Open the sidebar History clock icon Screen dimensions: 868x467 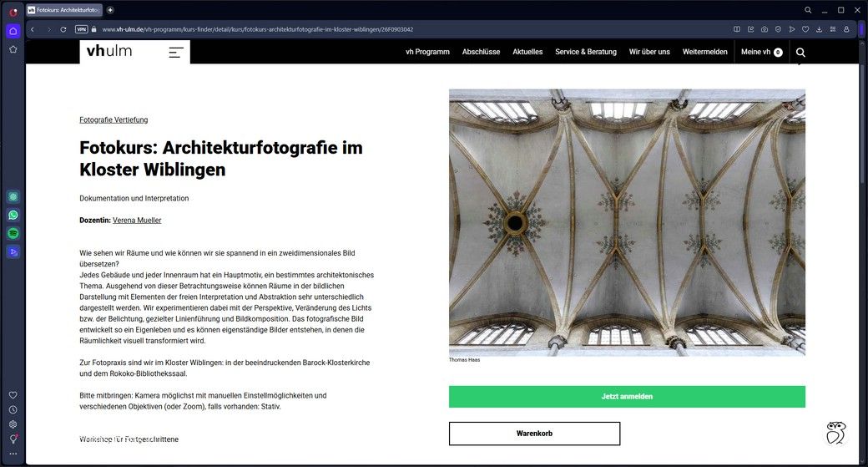point(13,410)
